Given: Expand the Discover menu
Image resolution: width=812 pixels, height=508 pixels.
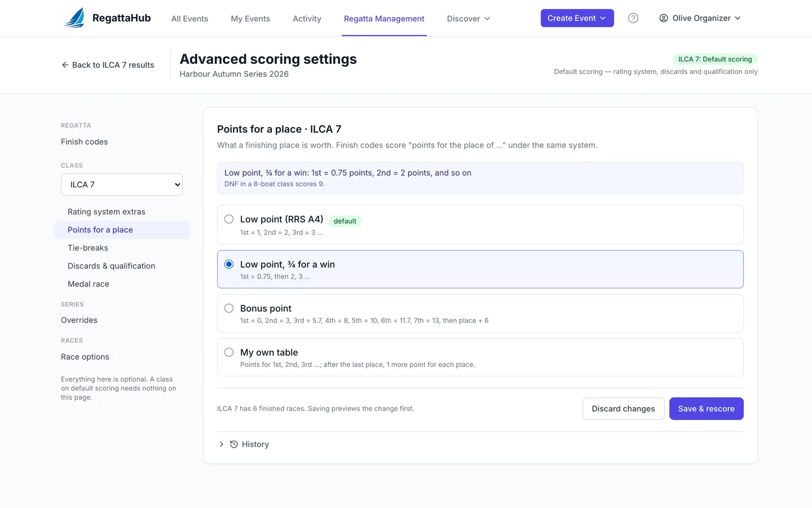Looking at the screenshot, I should [x=469, y=19].
